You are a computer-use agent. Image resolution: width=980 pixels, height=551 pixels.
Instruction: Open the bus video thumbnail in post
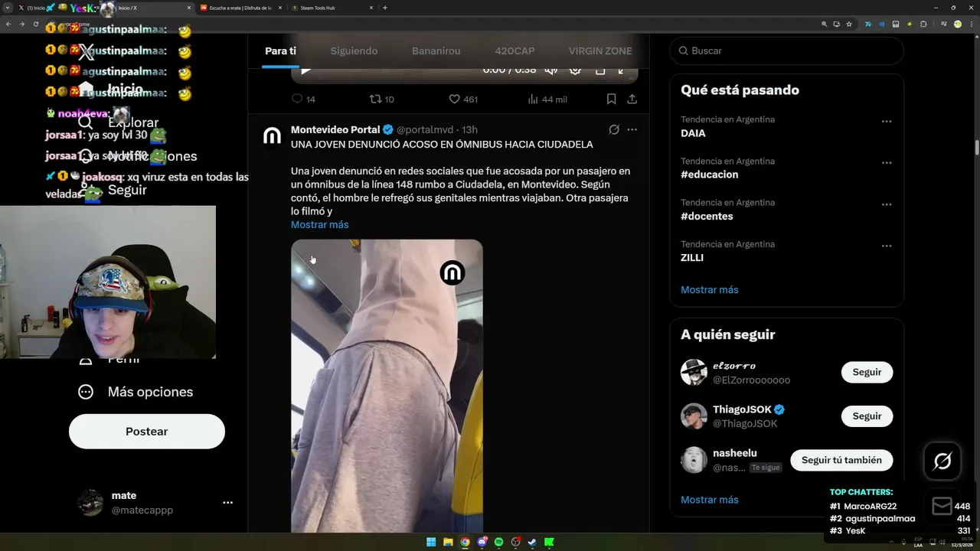click(x=387, y=386)
